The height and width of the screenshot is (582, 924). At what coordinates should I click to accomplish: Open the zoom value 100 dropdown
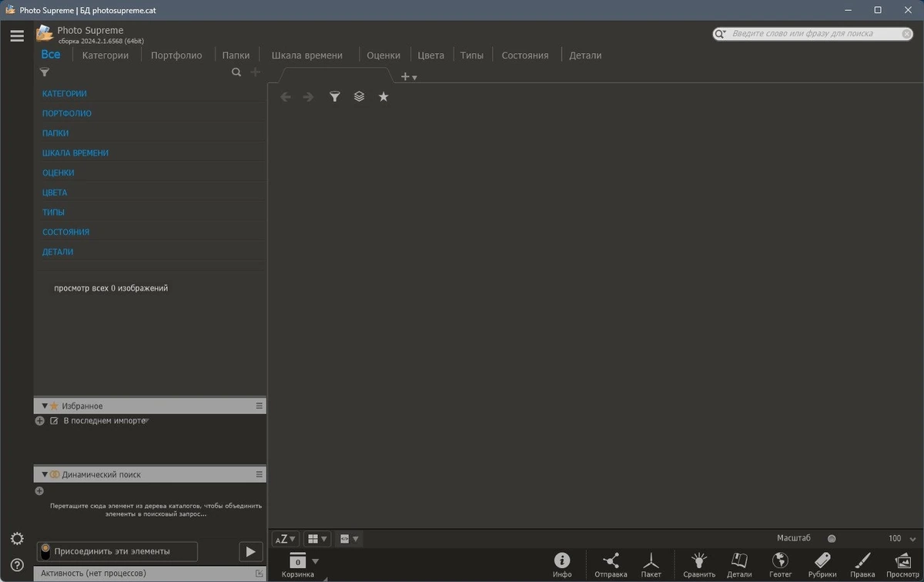coord(913,539)
